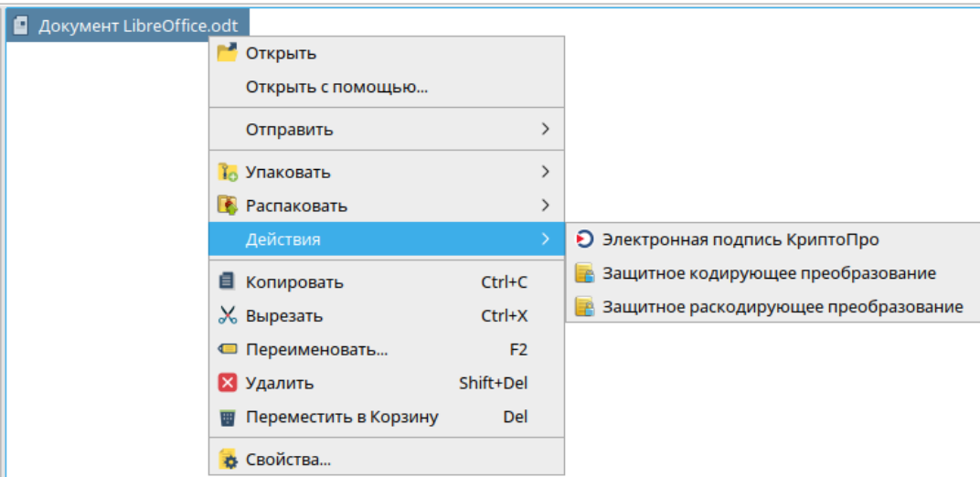Click lock icon of Защитное кодирующее преобразование
The image size is (980, 477).
584,273
